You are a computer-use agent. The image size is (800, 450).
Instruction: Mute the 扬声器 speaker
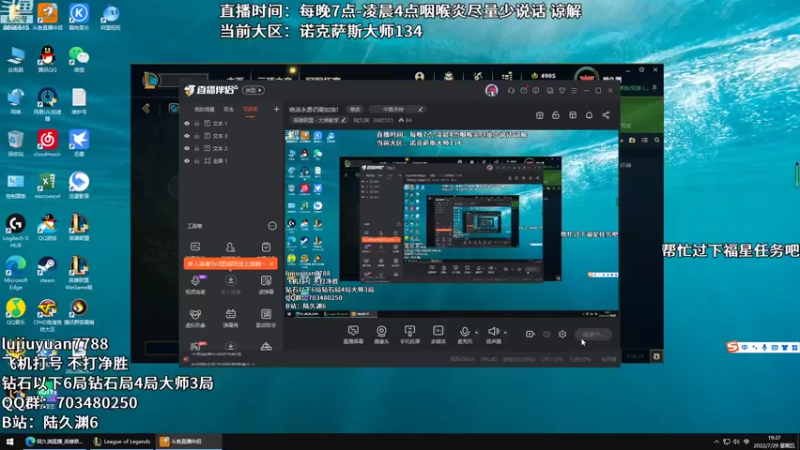coord(493,334)
